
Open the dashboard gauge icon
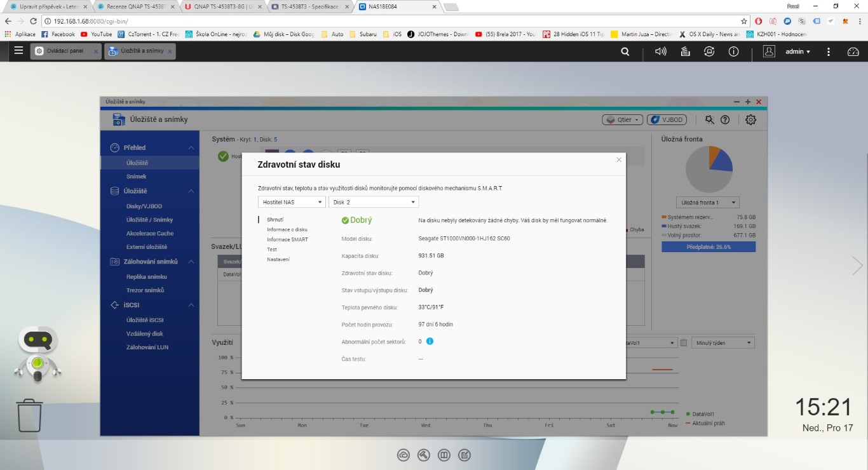point(853,51)
